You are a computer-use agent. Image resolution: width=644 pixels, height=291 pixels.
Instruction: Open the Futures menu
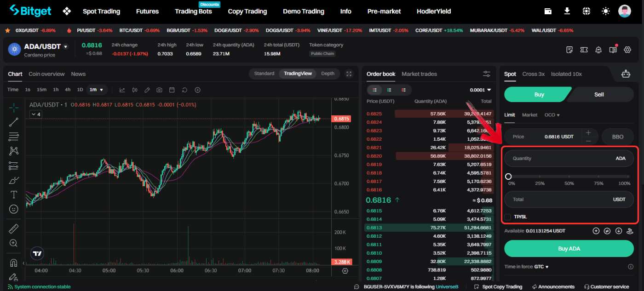pyautogui.click(x=147, y=11)
